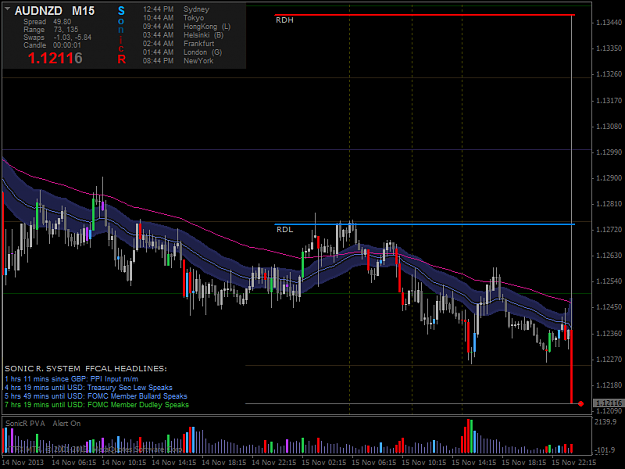Click the 14 Nov 2013 time label

(23, 463)
